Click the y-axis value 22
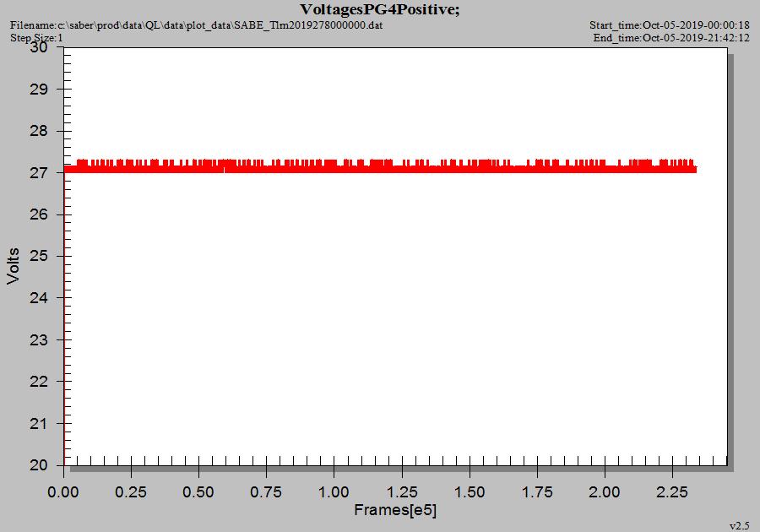The width and height of the screenshot is (760, 532). [39, 382]
